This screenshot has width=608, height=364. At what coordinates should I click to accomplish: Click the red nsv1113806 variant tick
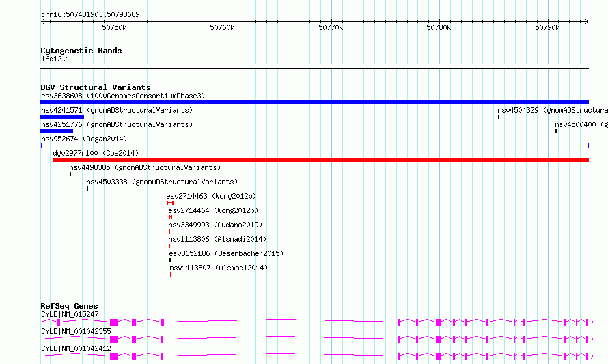point(169,246)
